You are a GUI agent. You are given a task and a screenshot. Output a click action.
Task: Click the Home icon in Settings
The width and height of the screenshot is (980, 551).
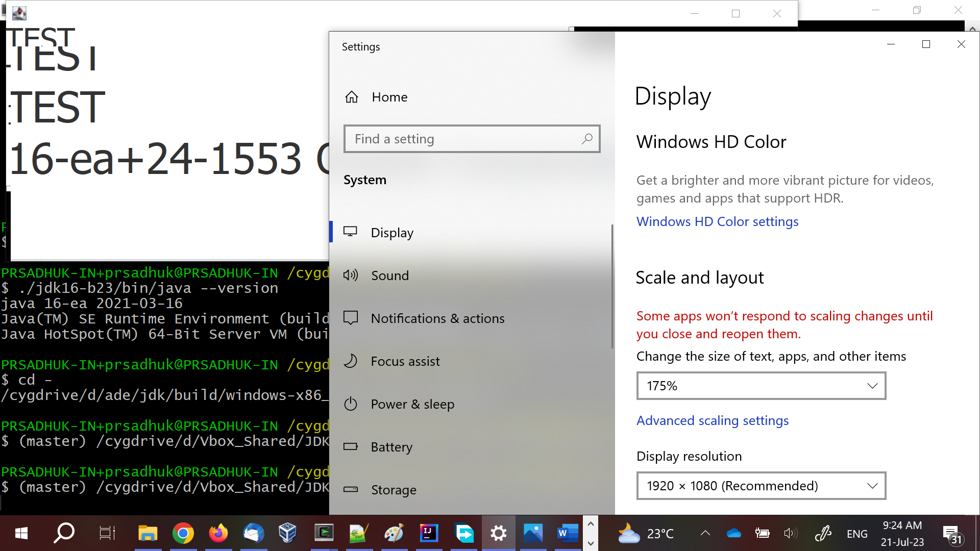352,97
